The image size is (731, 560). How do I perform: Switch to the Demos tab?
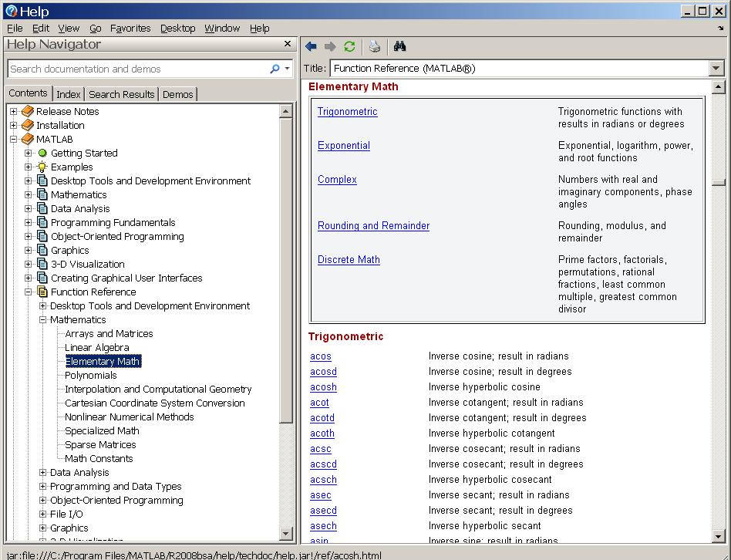(x=177, y=94)
